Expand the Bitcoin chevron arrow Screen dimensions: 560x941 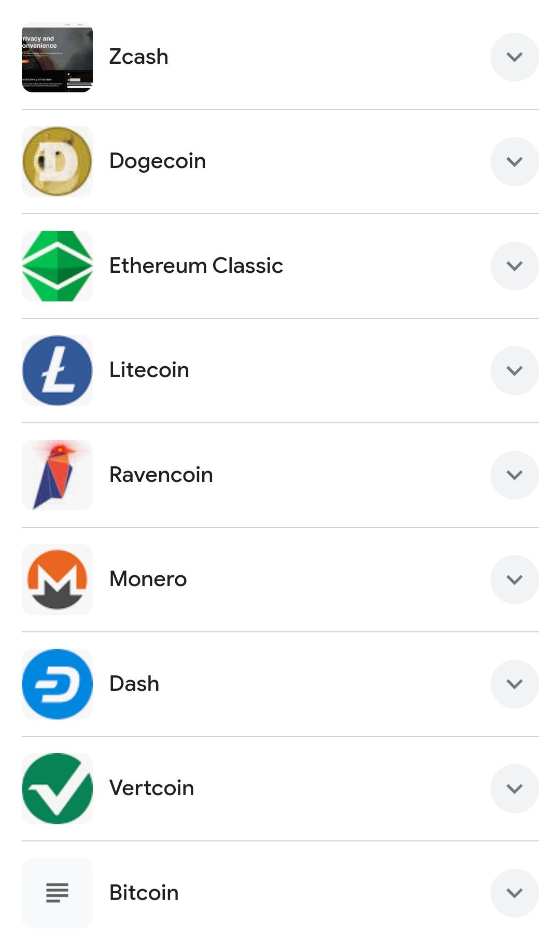click(x=514, y=893)
